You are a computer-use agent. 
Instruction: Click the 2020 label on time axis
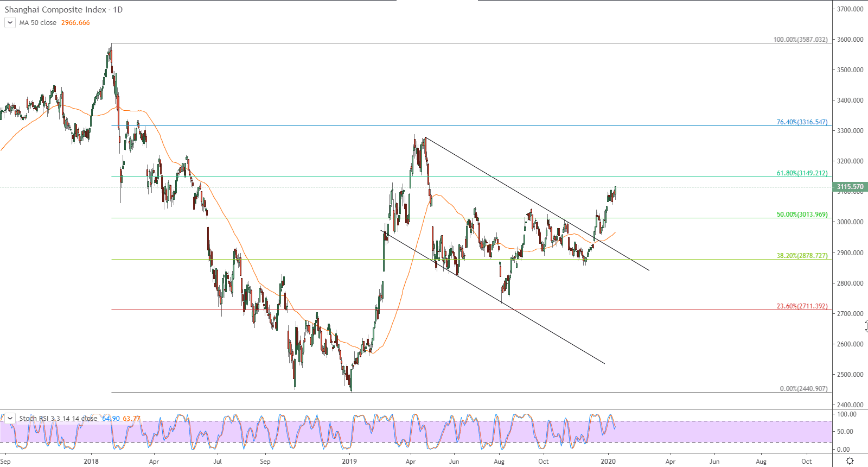click(x=608, y=462)
